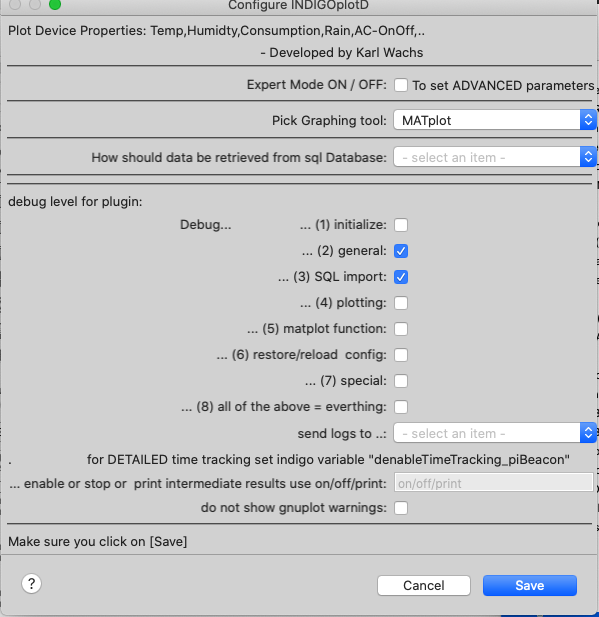Enable Expert Mode checkbox

pos(401,85)
